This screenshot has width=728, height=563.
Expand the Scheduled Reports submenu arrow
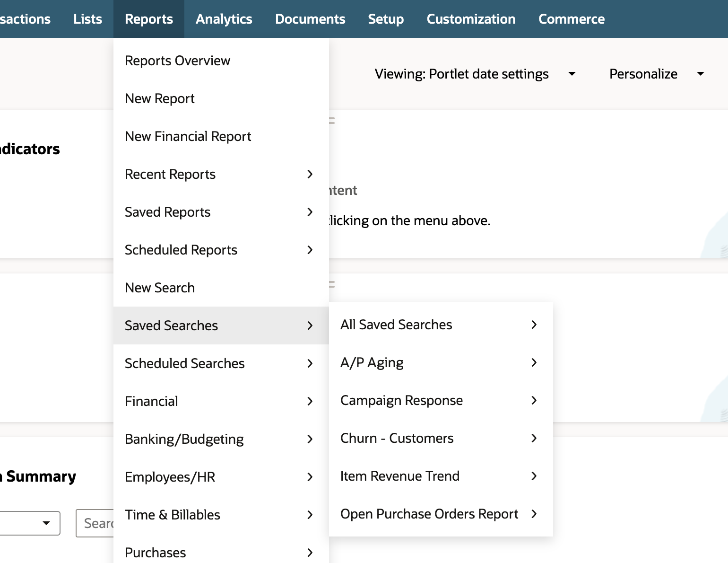tap(310, 250)
